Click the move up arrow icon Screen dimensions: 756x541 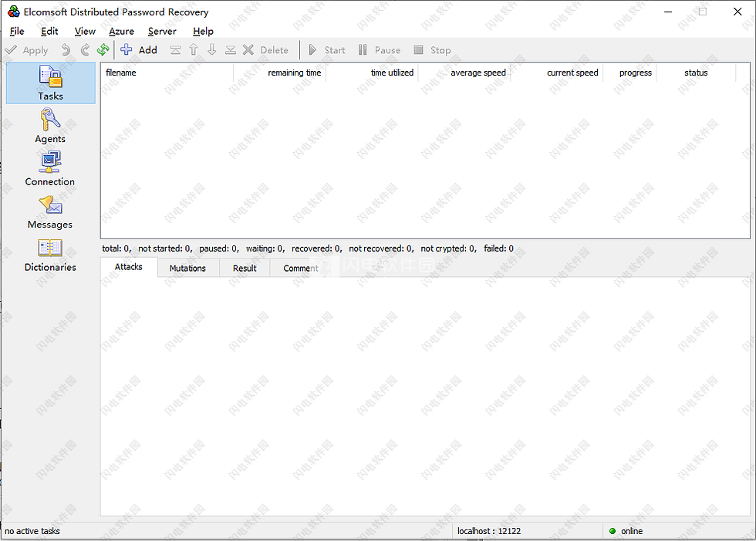click(x=194, y=50)
